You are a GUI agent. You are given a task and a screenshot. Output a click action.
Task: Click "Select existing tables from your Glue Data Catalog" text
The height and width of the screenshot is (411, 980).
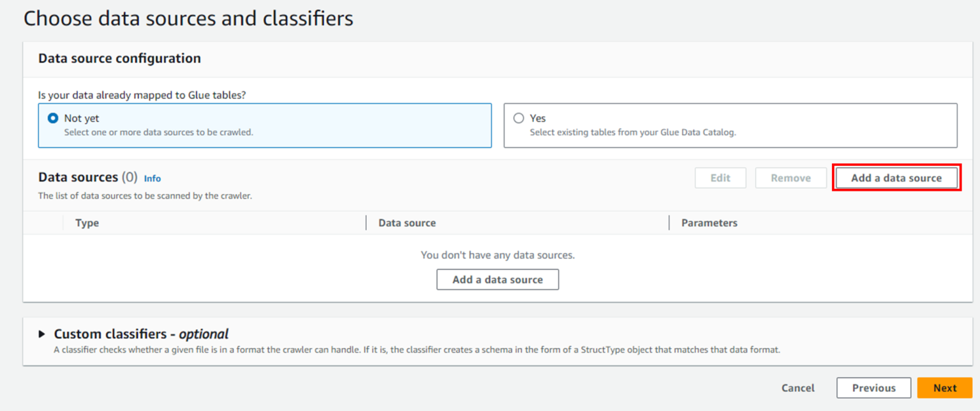click(x=634, y=133)
